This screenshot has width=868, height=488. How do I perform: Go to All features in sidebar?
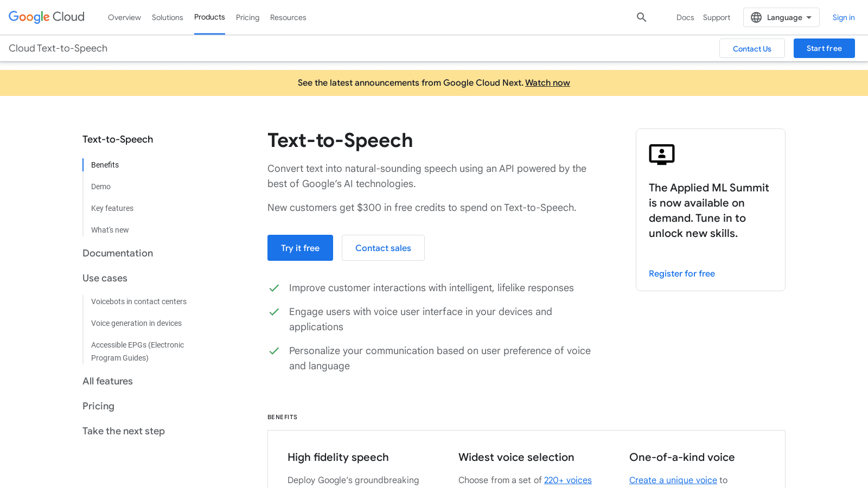(x=107, y=381)
